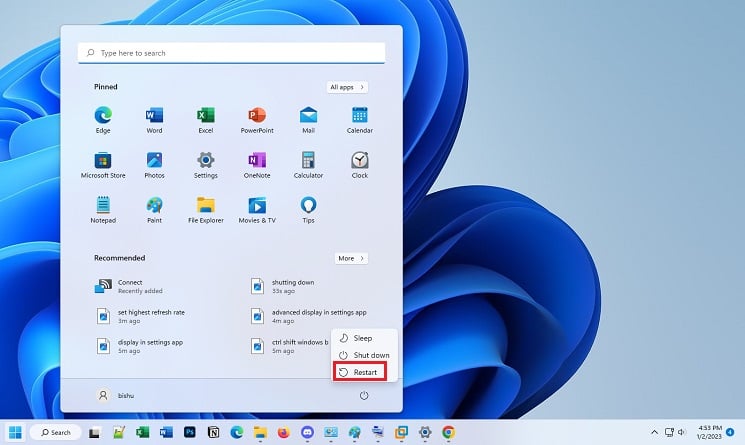Open network status in system tray
This screenshot has width=745, height=445.
(x=669, y=432)
